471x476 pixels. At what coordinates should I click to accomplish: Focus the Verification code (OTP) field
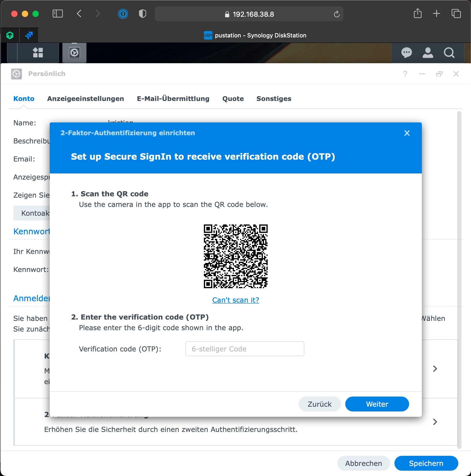[245, 349]
